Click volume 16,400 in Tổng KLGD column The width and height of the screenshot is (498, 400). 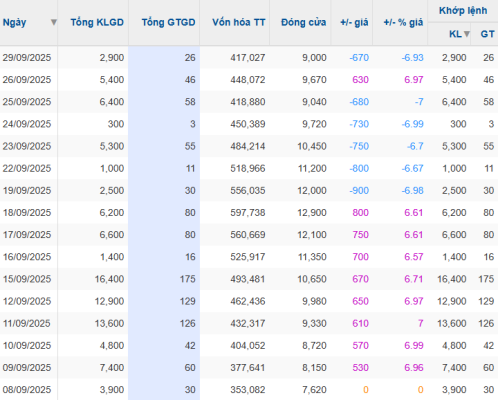pyautogui.click(x=109, y=279)
